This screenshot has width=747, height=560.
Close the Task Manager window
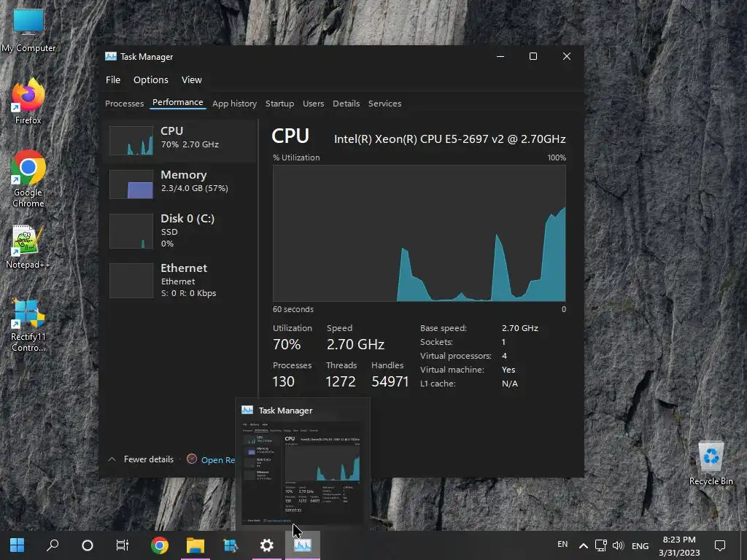(566, 56)
